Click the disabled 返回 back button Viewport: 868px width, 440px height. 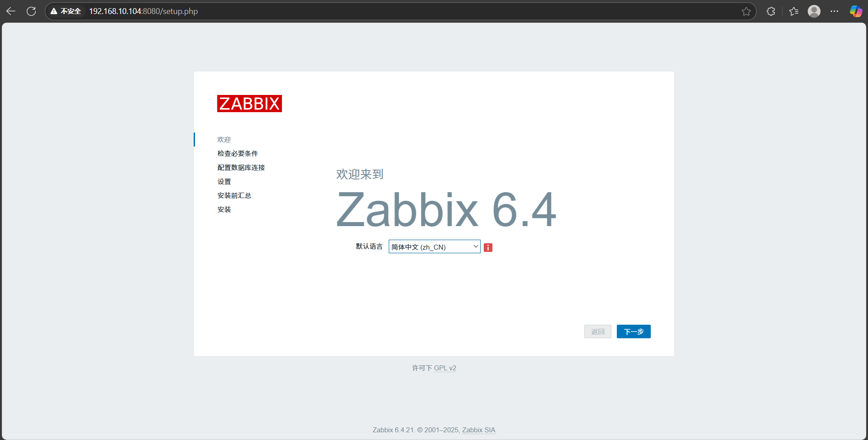[598, 331]
